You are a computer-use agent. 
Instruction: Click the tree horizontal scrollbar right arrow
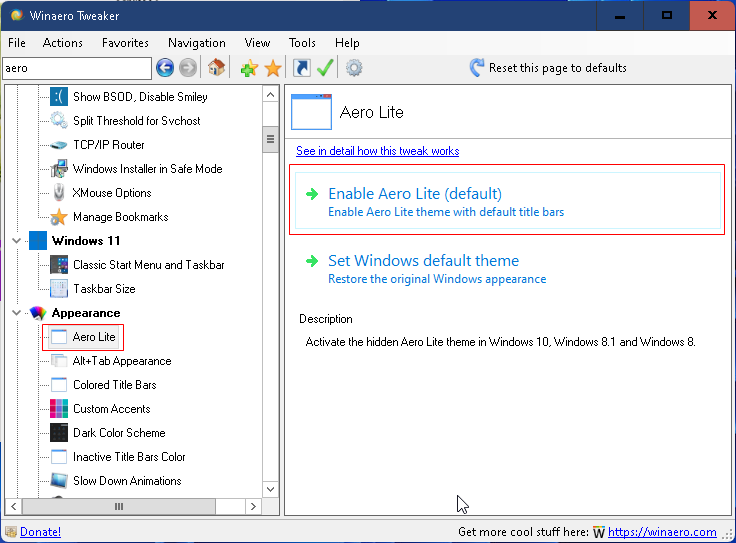[253, 506]
